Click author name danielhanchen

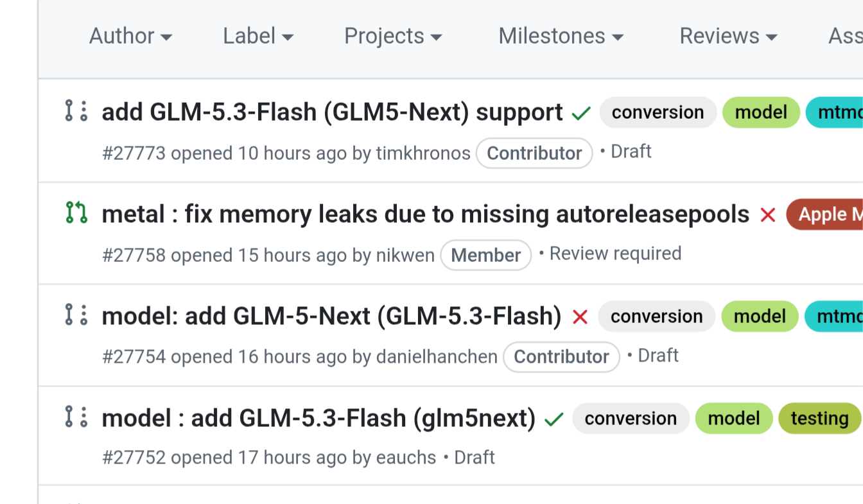tap(437, 357)
